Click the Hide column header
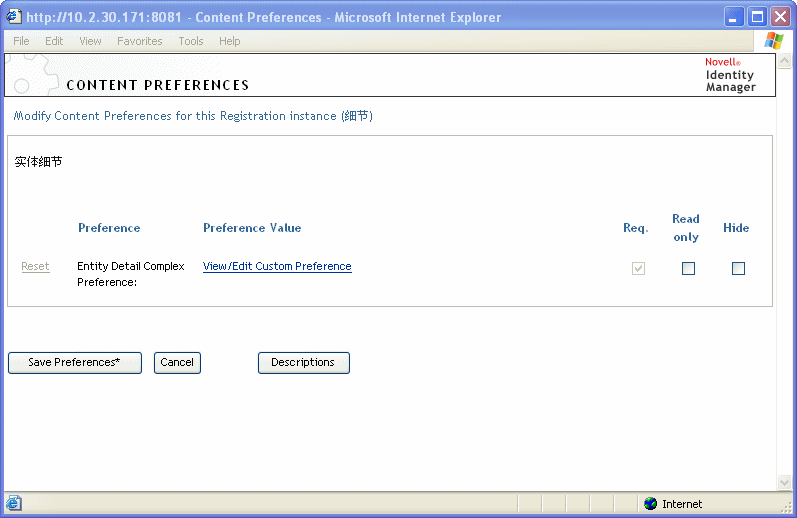Screen dimensions: 797x518 pyautogui.click(x=736, y=228)
